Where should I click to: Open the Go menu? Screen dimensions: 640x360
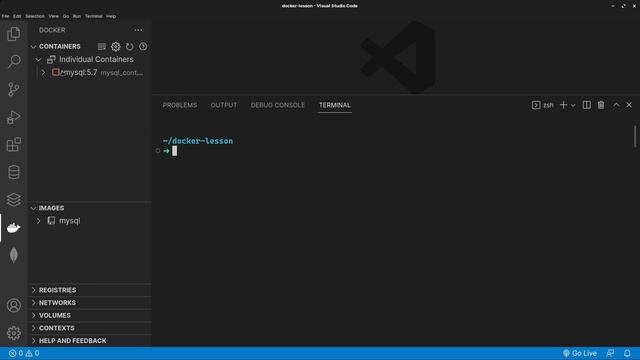click(x=66, y=16)
